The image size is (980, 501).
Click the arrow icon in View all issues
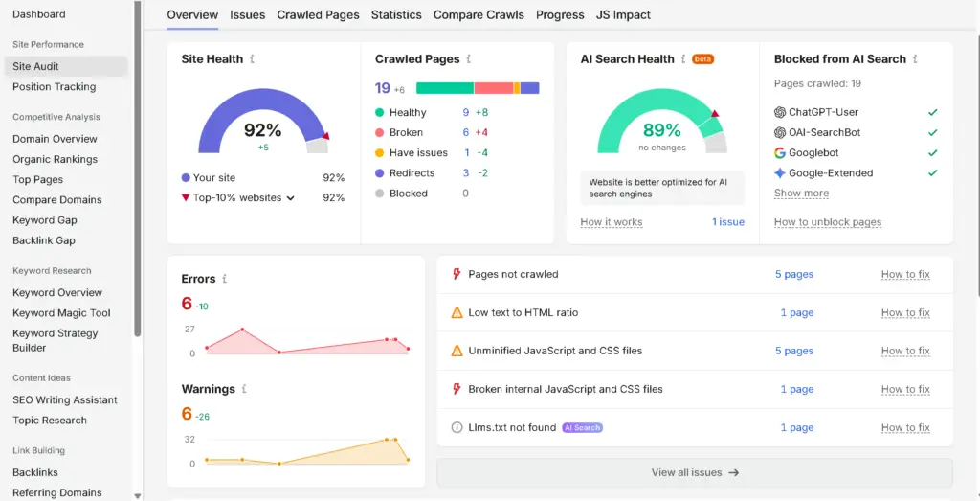[734, 473]
